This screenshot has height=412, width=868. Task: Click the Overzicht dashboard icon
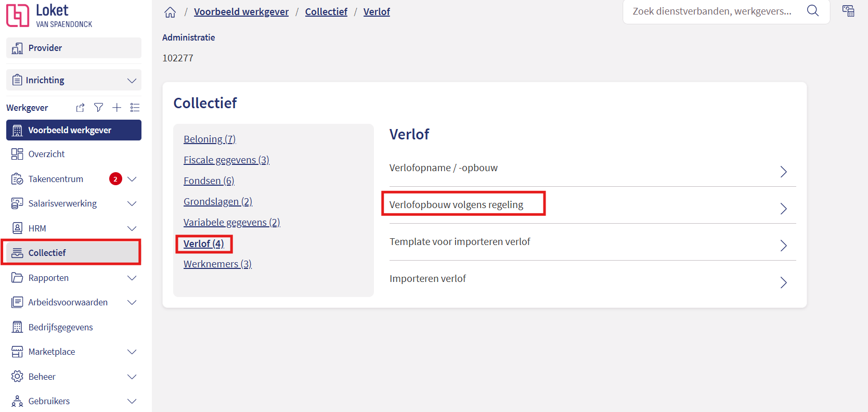click(17, 154)
